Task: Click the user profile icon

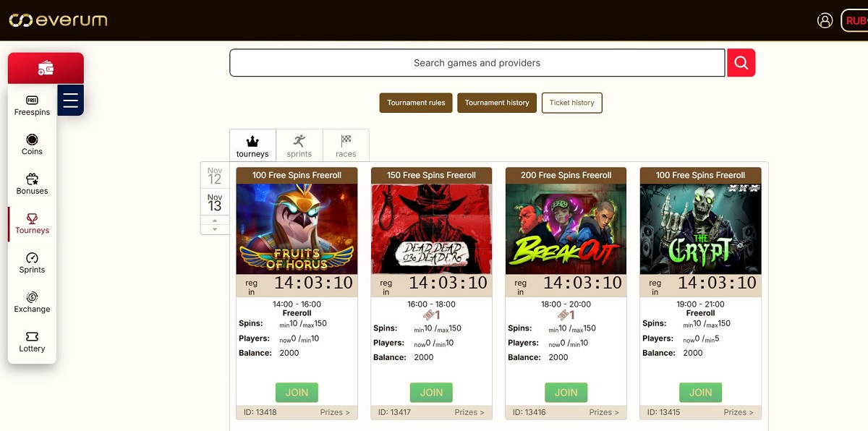Action: click(x=825, y=20)
